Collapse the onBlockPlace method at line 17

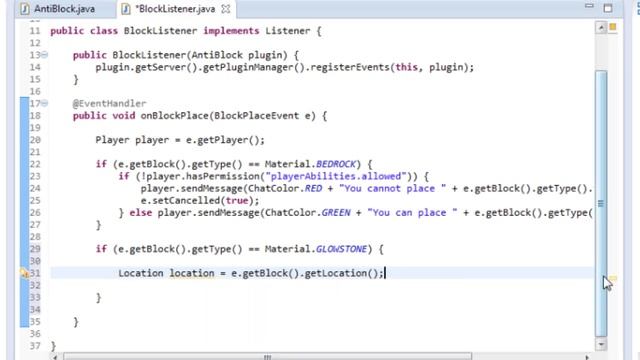click(x=44, y=103)
